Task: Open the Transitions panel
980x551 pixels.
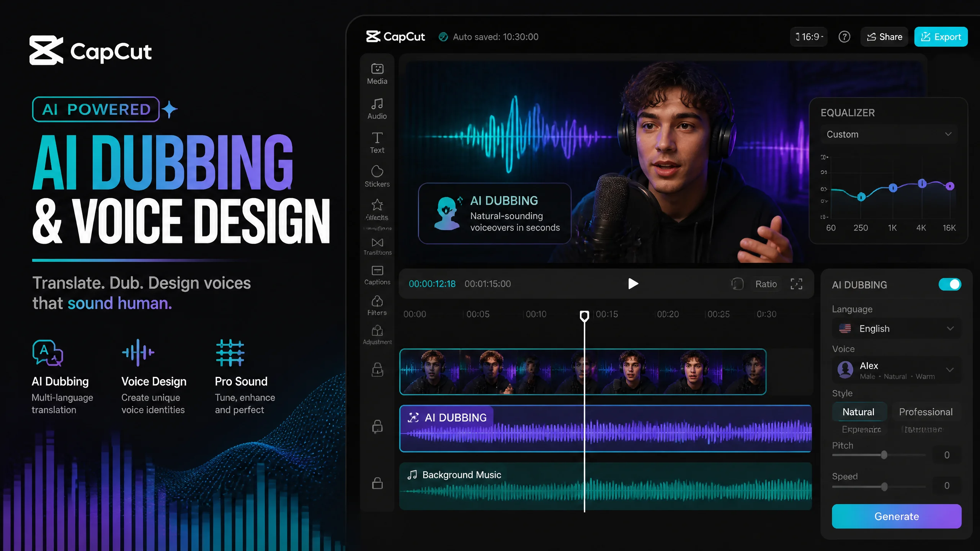Action: point(377,247)
